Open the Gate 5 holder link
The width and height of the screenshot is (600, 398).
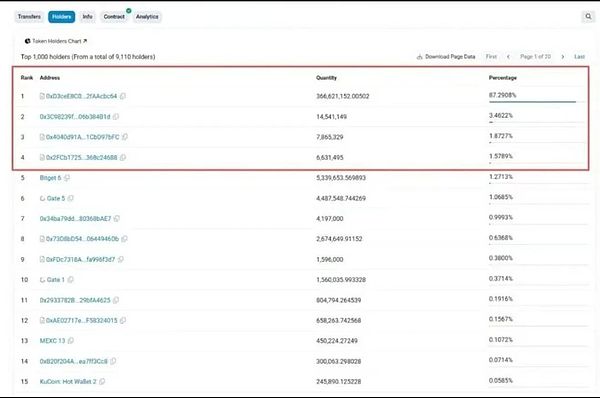coord(56,198)
